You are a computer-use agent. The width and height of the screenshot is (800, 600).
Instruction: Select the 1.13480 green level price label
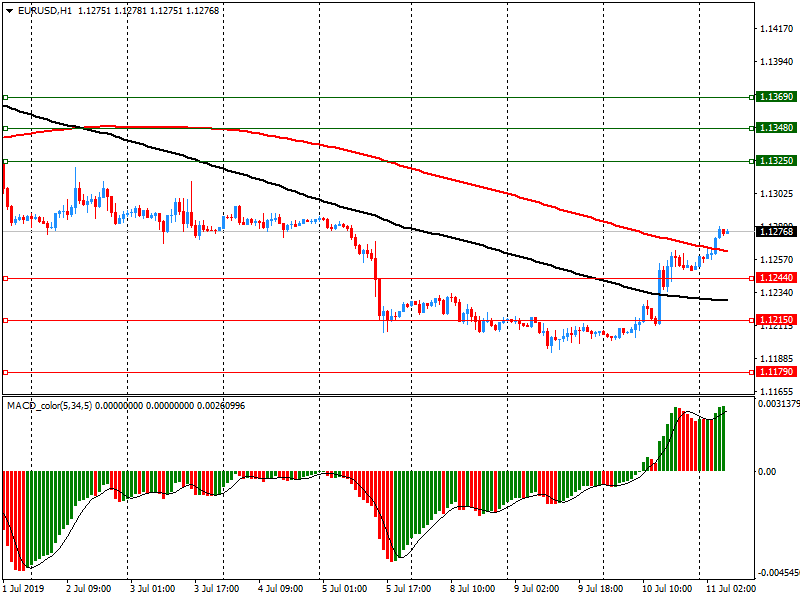776,128
